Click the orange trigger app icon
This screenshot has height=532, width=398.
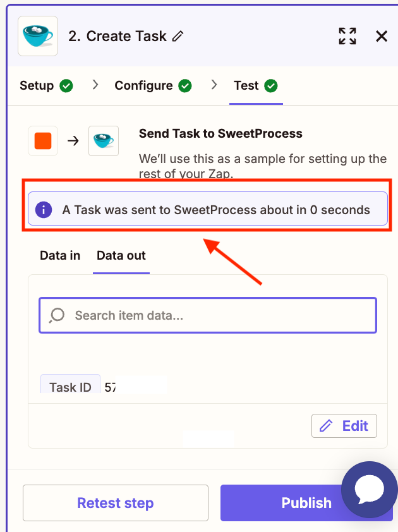tap(43, 141)
